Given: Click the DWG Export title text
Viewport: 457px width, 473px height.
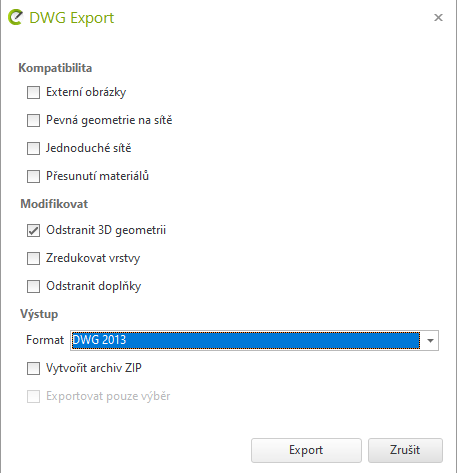Looking at the screenshot, I should 72,18.
